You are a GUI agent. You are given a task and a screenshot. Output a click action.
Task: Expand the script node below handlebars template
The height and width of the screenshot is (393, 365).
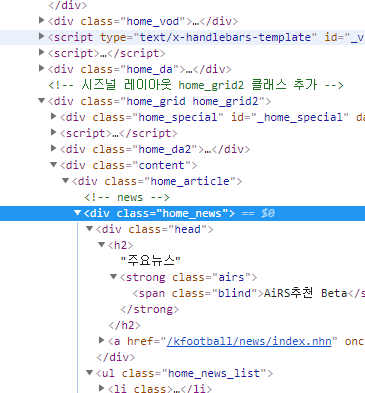click(41, 52)
